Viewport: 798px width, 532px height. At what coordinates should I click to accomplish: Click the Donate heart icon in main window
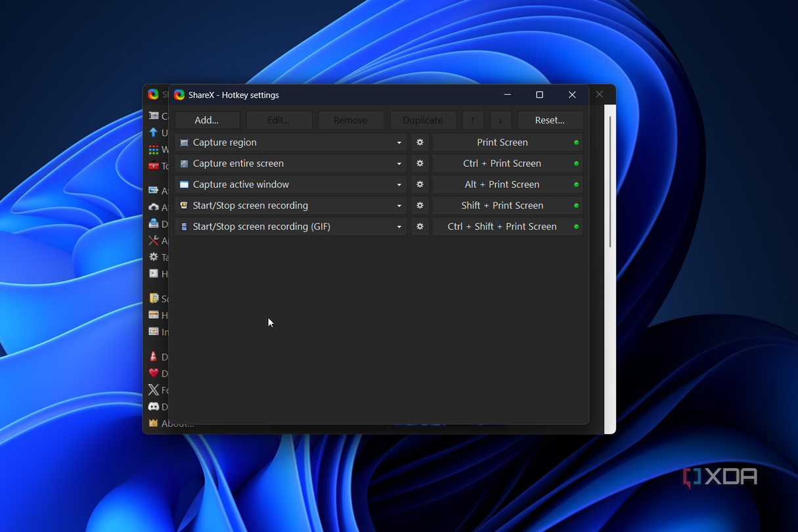tap(154, 373)
